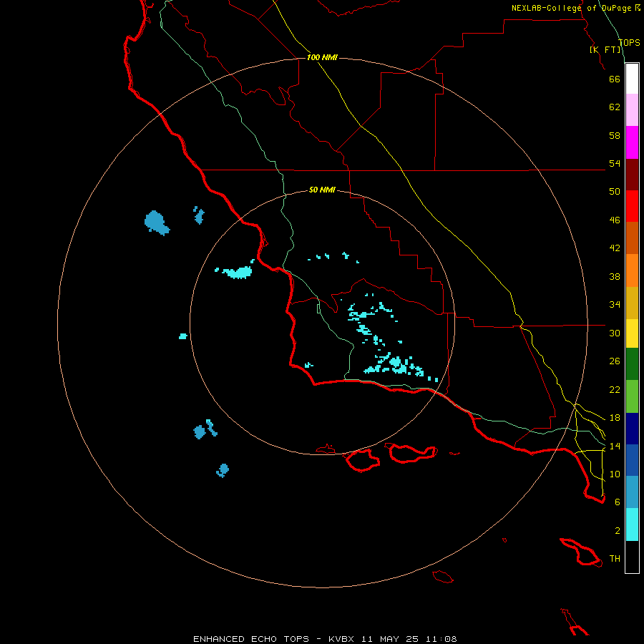
Task: Click the dark red maroon legend swatch
Action: pos(632,174)
